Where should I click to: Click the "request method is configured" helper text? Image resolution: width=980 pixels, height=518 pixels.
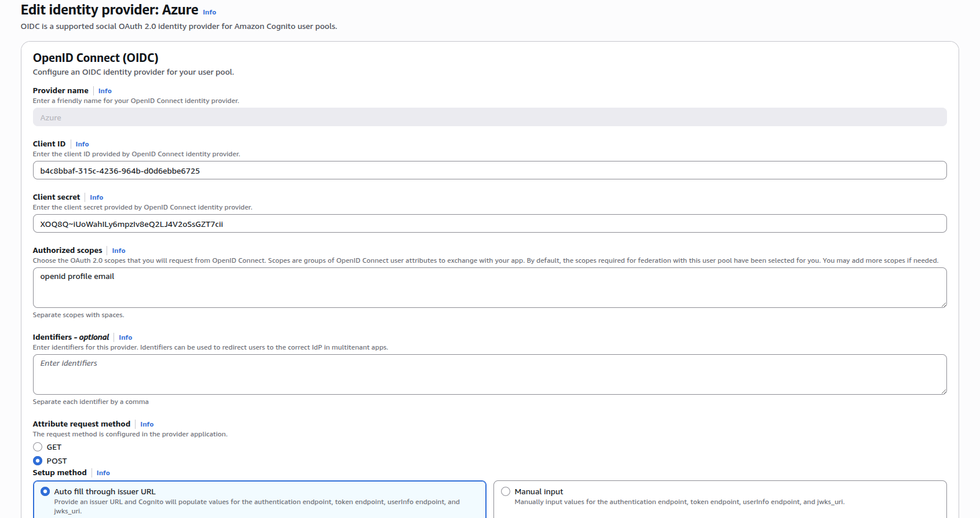click(x=130, y=434)
